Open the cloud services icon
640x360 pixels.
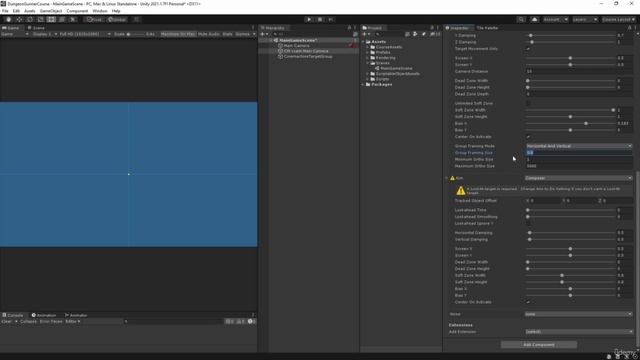pos(534,19)
